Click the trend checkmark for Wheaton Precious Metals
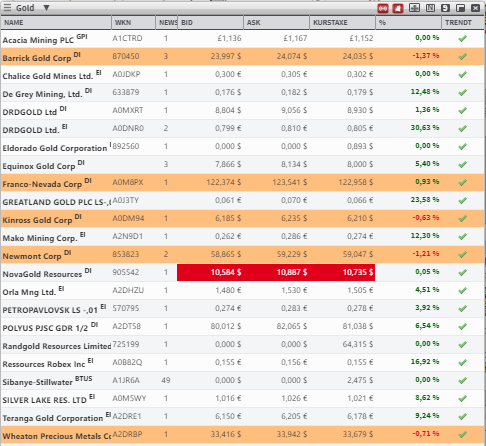This screenshot has width=486, height=446. pyautogui.click(x=462, y=435)
